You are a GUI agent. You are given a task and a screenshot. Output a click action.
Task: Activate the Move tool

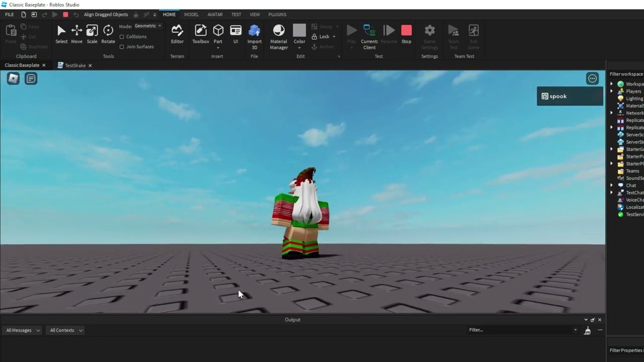(x=76, y=34)
